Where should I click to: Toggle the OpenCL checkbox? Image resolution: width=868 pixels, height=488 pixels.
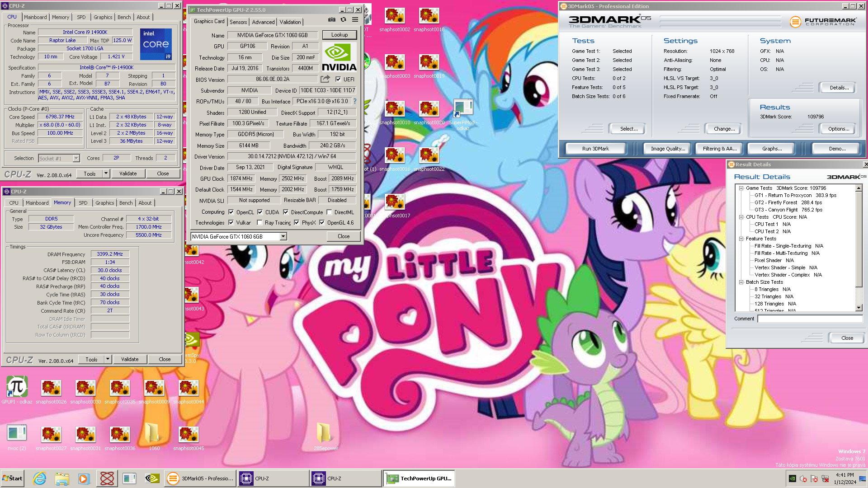(231, 212)
